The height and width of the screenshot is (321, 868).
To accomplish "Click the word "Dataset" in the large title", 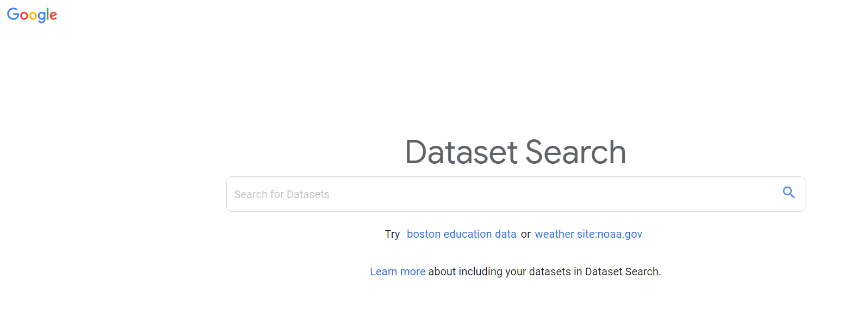I will pyautogui.click(x=462, y=152).
